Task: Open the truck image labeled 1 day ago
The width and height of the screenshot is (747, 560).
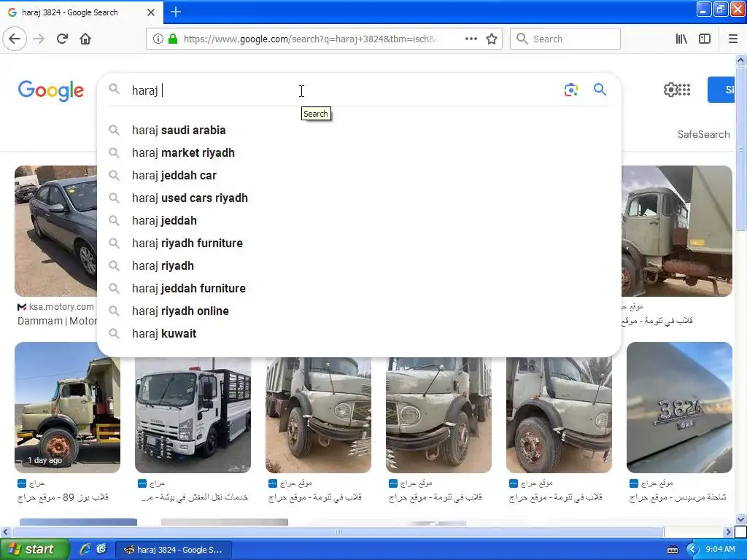Action: pyautogui.click(x=67, y=408)
